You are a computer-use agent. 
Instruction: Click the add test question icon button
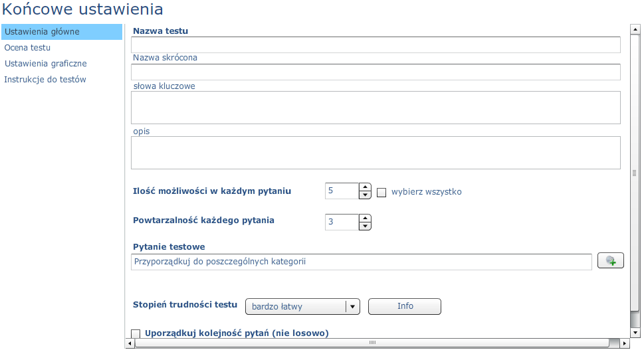[610, 260]
